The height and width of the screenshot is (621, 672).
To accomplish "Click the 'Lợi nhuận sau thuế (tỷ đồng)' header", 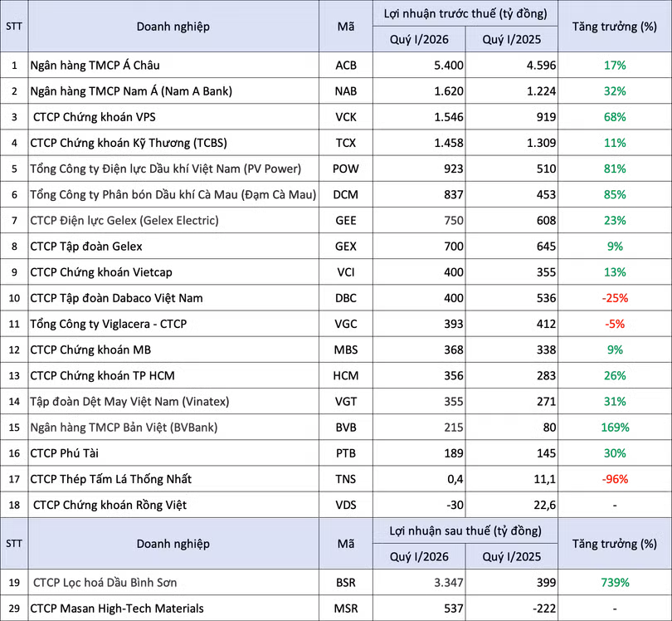I will (x=465, y=531).
